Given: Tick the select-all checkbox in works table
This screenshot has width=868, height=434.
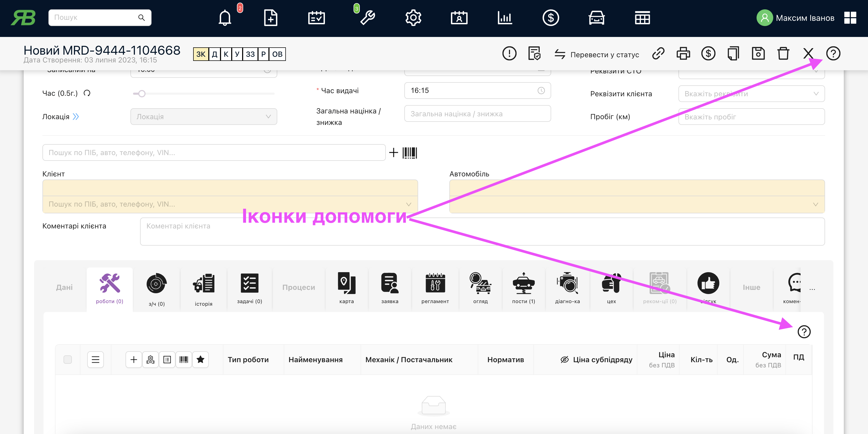Looking at the screenshot, I should point(68,359).
